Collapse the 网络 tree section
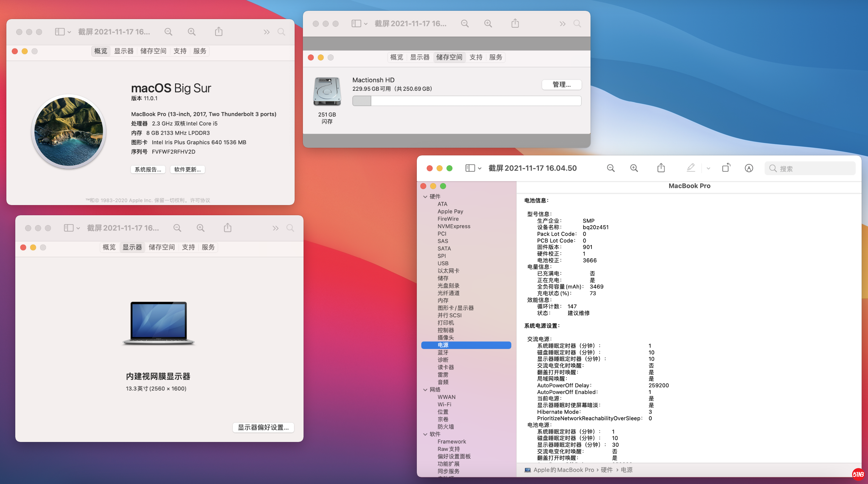Image resolution: width=868 pixels, height=484 pixels. pos(425,389)
